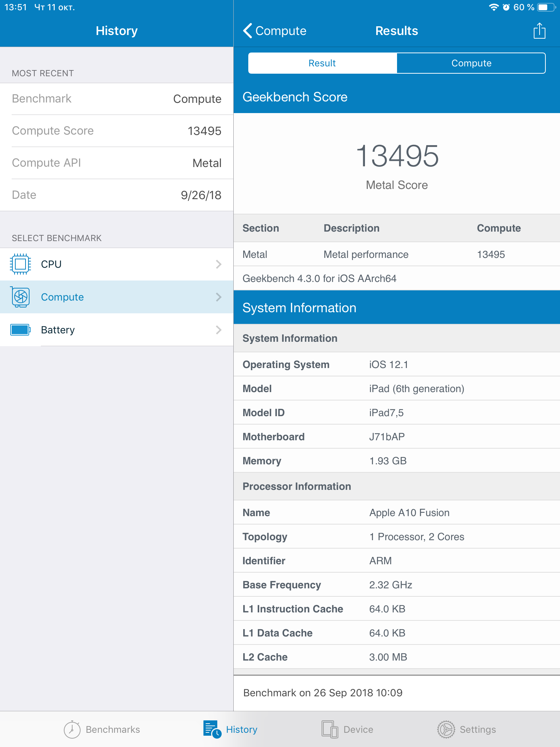
Task: Open the Device tablet icon
Action: click(330, 729)
